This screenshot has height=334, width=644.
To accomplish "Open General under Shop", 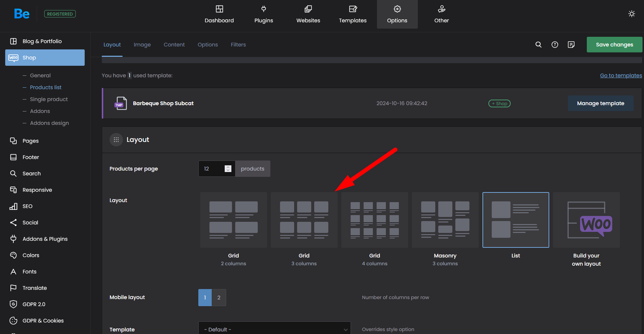I will coord(40,75).
